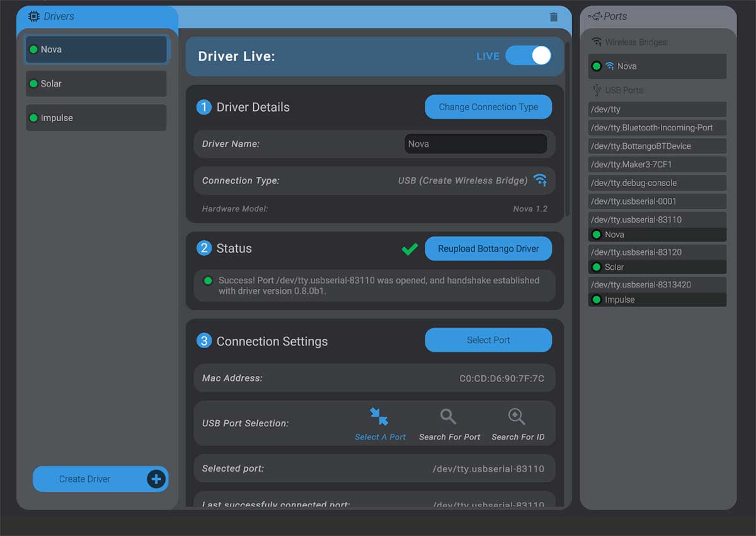Select the /dev/tty port
The width and height of the screenshot is (756, 536).
click(x=657, y=110)
